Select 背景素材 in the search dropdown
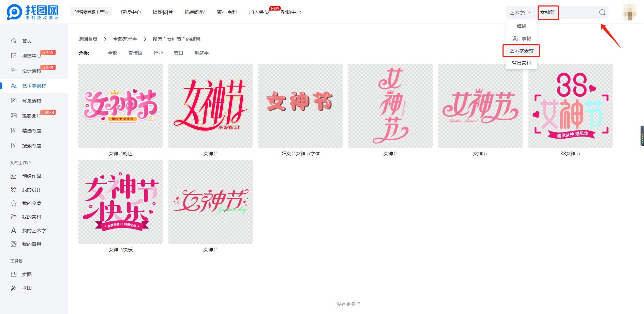 522,63
